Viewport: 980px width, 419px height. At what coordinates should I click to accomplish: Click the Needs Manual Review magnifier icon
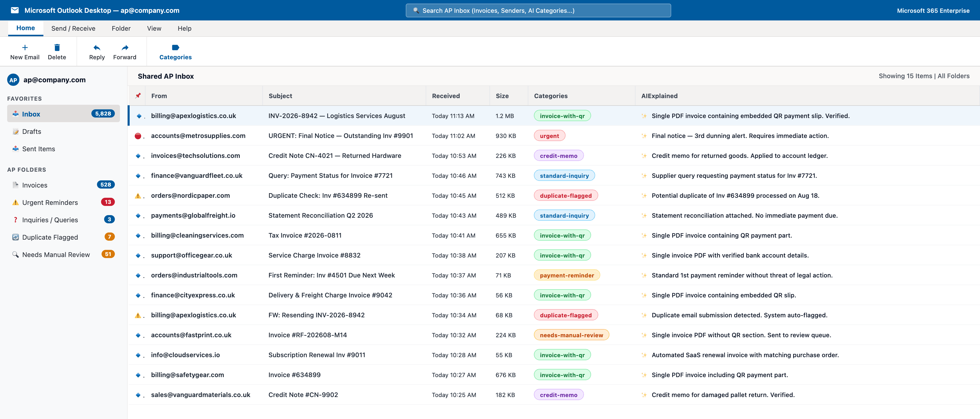coord(16,254)
